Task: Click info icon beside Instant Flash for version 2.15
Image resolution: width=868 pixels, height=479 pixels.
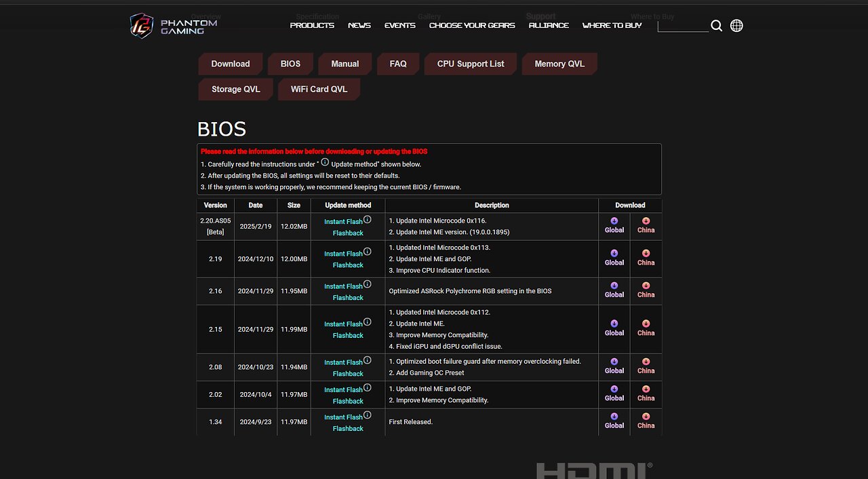Action: click(367, 322)
